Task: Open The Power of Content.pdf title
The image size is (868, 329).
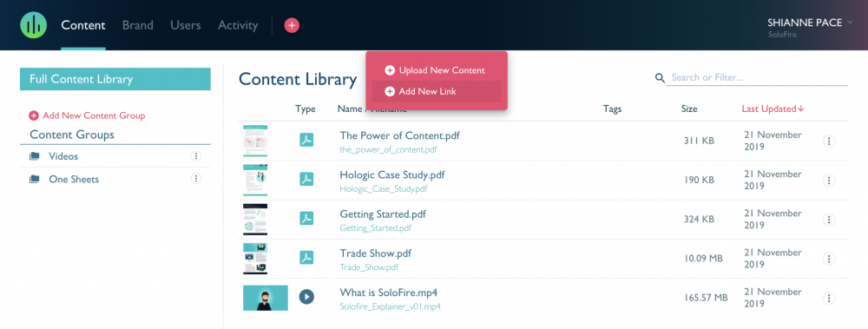Action: pyautogui.click(x=399, y=135)
